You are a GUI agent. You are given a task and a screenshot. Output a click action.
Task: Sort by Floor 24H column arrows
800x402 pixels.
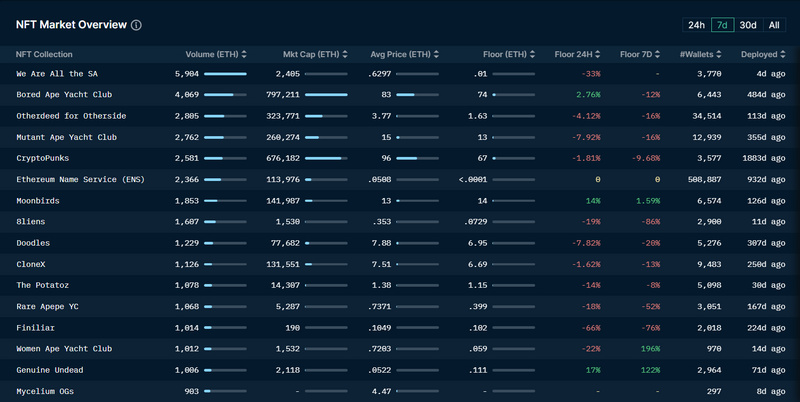click(x=597, y=54)
